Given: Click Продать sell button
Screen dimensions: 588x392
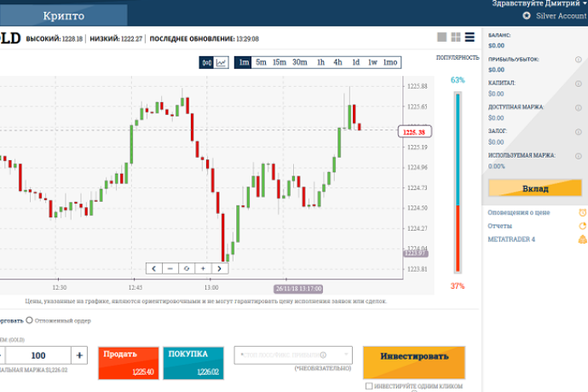Looking at the screenshot, I should click(x=129, y=363).
